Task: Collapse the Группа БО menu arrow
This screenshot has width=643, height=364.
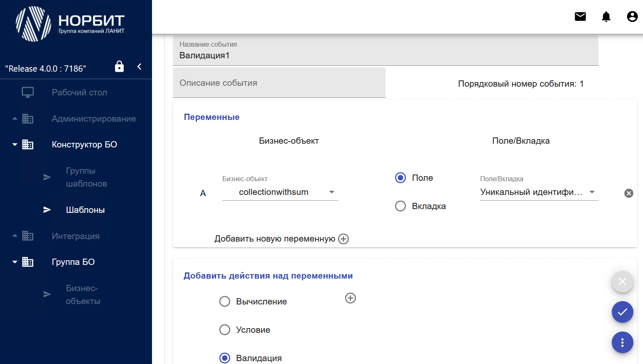Action: click(15, 262)
